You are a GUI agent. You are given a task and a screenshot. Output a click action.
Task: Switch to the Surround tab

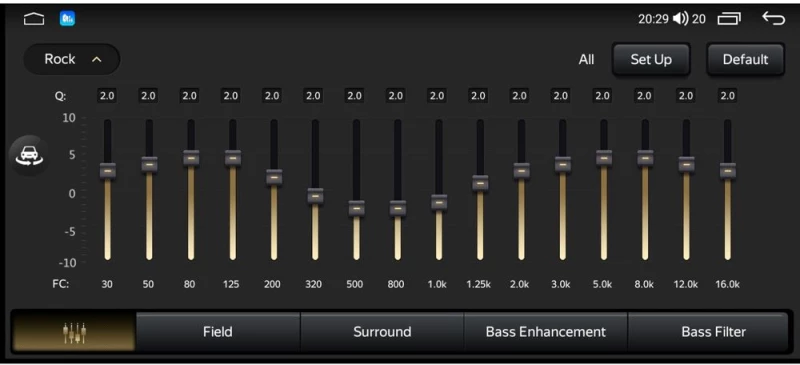382,332
